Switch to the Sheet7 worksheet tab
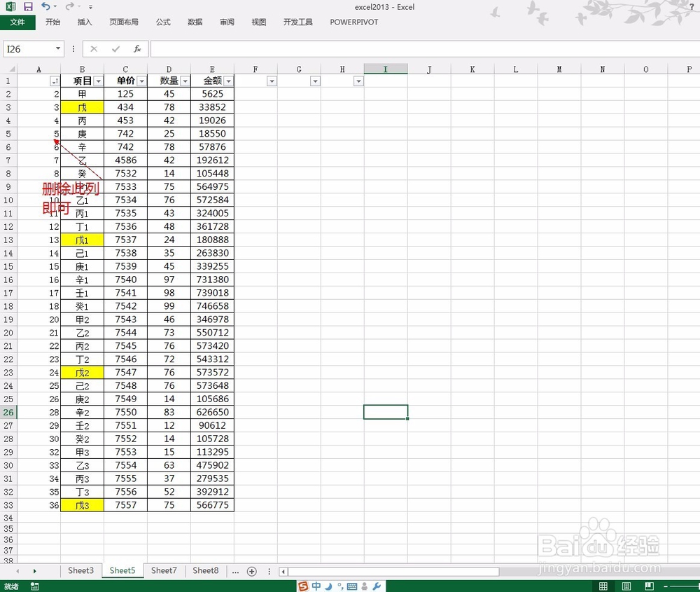The width and height of the screenshot is (700, 592). click(x=164, y=570)
